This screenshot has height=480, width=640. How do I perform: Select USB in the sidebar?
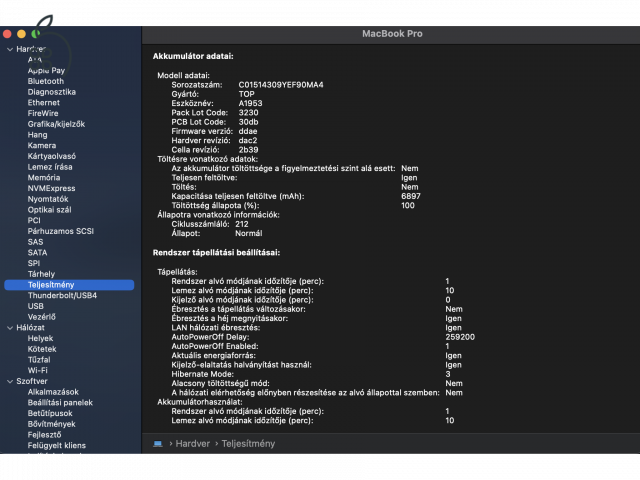[x=36, y=306]
